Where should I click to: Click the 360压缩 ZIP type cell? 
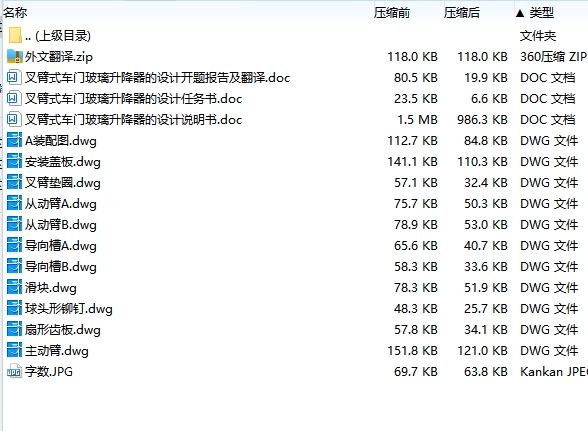click(x=554, y=56)
